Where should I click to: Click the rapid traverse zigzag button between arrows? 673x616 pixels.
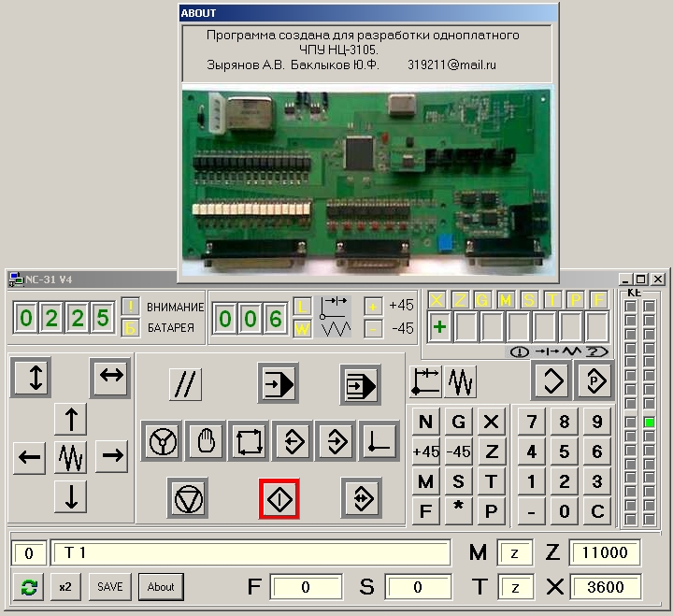tap(71, 458)
